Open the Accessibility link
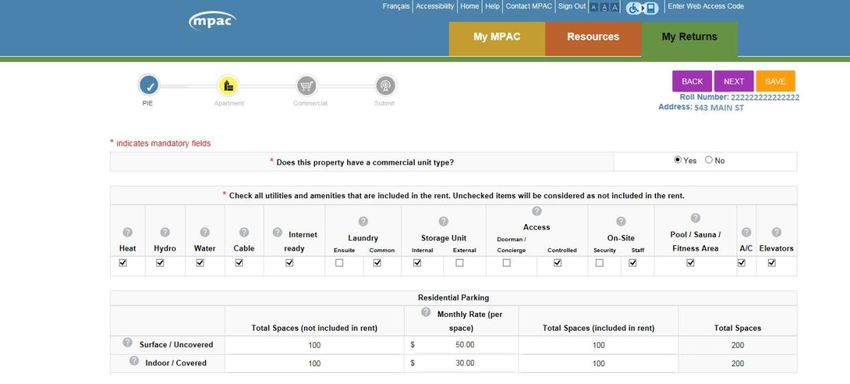The image size is (850, 384). point(435,7)
